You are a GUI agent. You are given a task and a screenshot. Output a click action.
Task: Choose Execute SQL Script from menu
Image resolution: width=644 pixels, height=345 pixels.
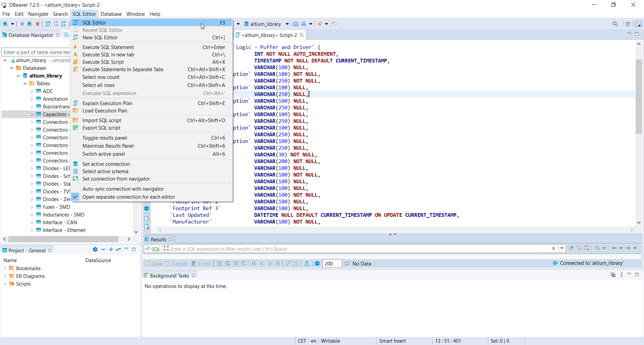coord(103,62)
